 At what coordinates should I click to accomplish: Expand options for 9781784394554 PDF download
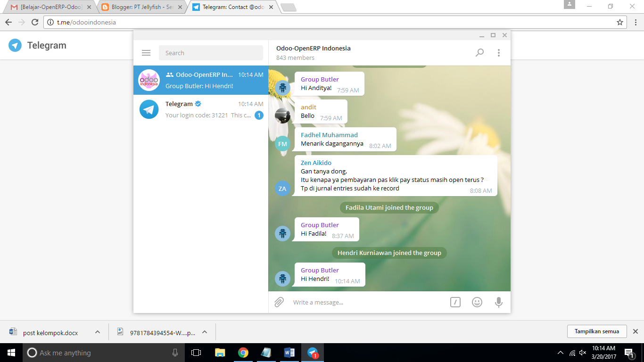point(205,332)
